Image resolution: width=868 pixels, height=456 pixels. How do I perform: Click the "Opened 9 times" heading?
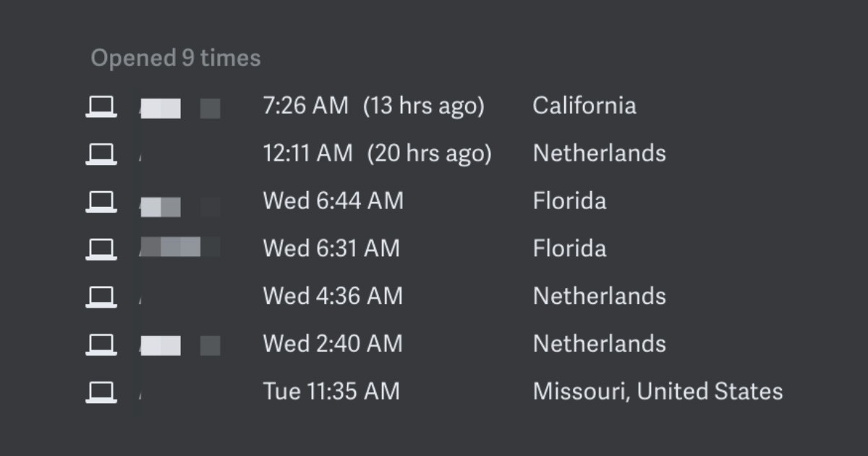[176, 59]
